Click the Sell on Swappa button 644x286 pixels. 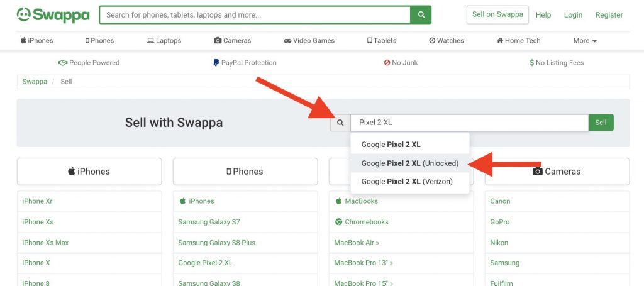497,15
